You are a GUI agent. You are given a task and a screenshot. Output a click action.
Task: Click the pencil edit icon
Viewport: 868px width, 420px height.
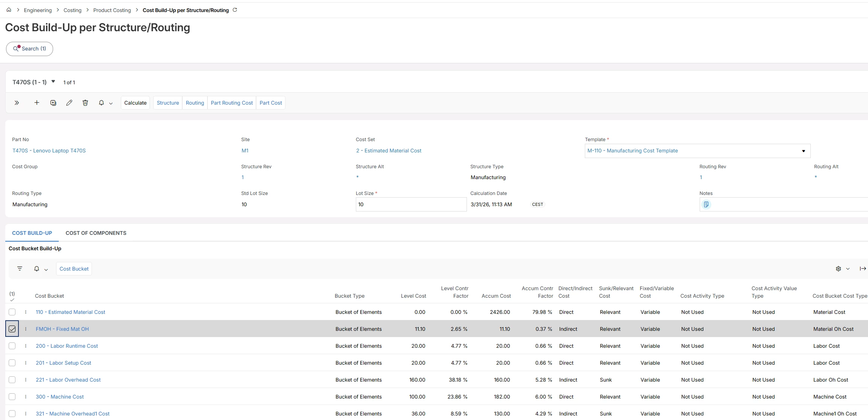pos(69,103)
